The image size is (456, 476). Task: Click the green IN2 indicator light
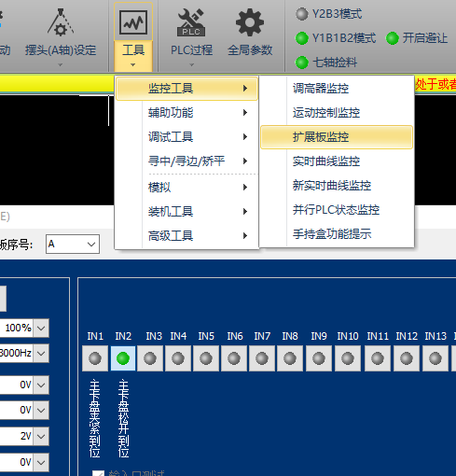point(123,358)
